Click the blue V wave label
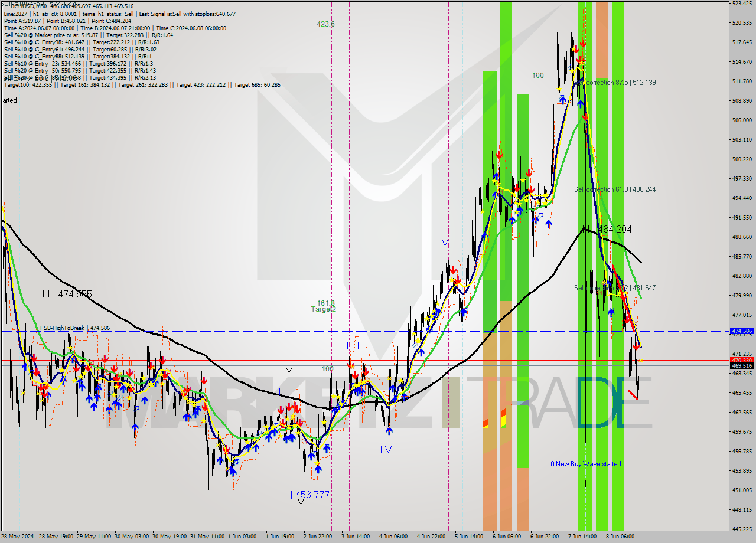Screen dimensions: 756x543 point(445,243)
